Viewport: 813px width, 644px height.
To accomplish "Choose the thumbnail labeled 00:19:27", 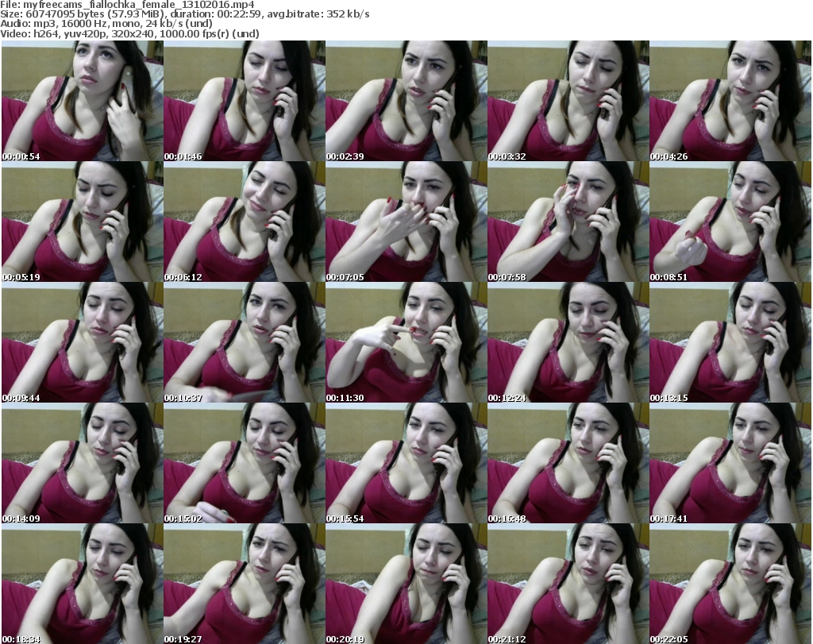I will (x=245, y=584).
